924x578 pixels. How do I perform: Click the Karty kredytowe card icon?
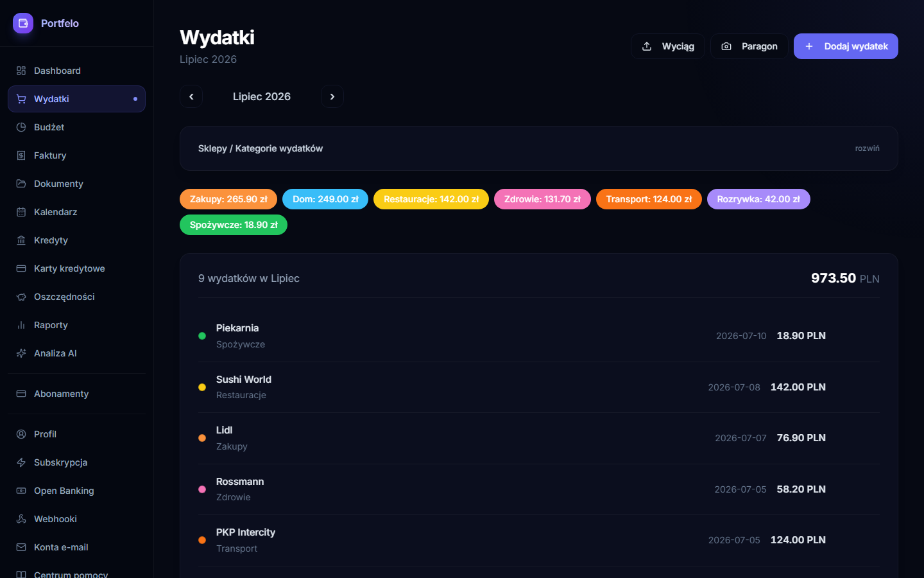pos(21,268)
